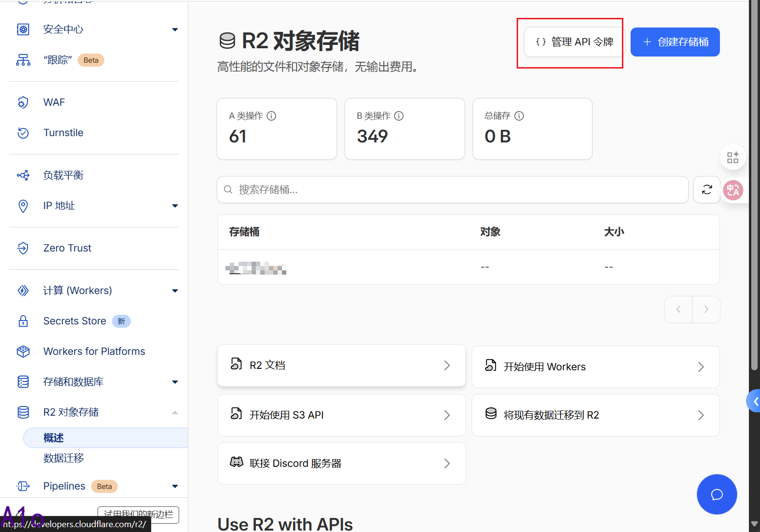Click the refresh bucket list icon
Image resolution: width=760 pixels, height=532 pixels.
(707, 190)
